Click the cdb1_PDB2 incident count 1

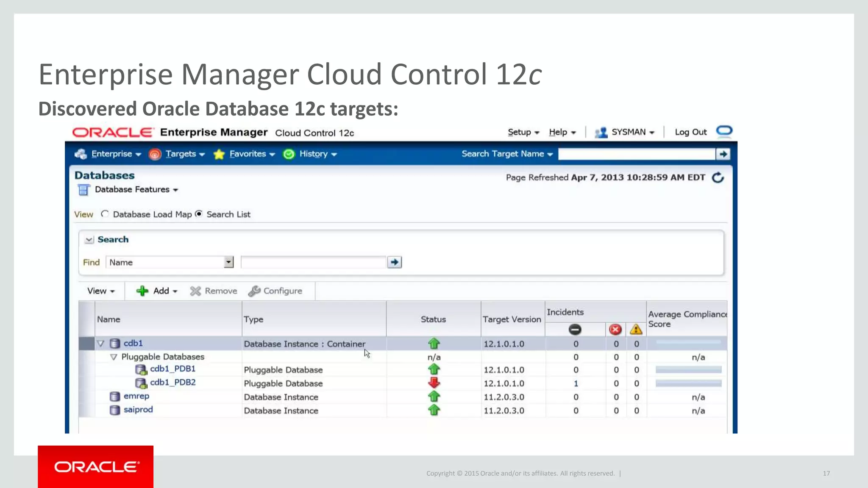point(576,383)
